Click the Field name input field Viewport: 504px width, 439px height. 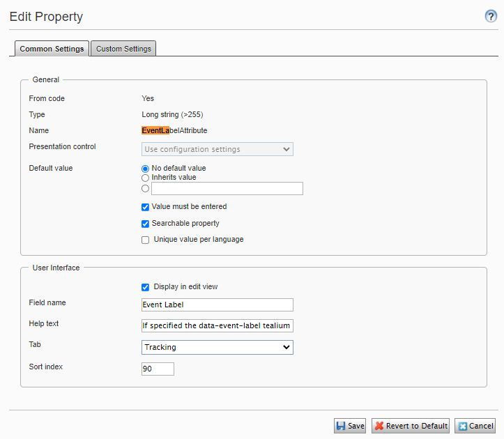click(x=217, y=305)
